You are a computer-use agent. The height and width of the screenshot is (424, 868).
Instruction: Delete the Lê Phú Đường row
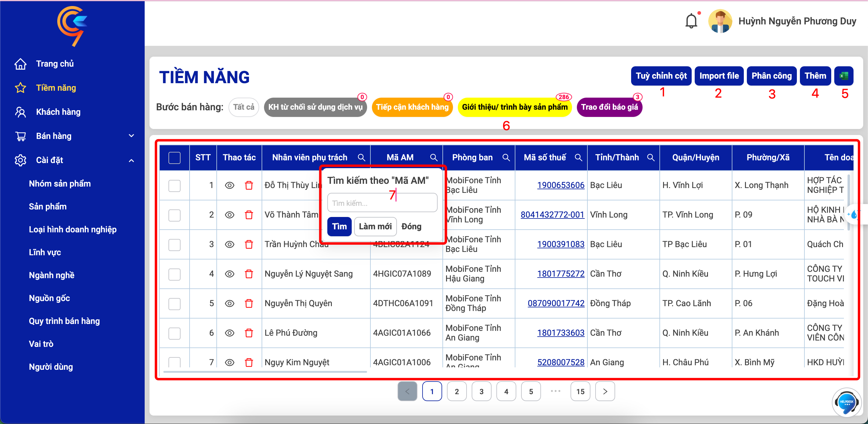249,333
